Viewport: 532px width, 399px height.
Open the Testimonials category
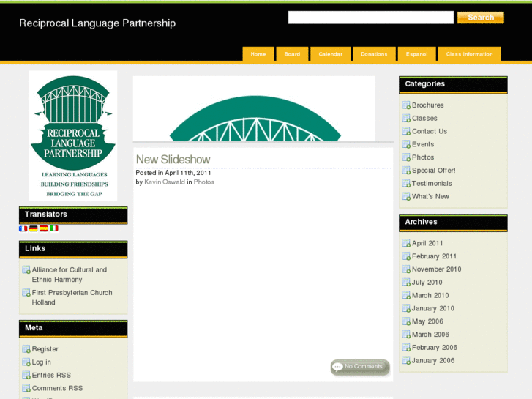(432, 184)
